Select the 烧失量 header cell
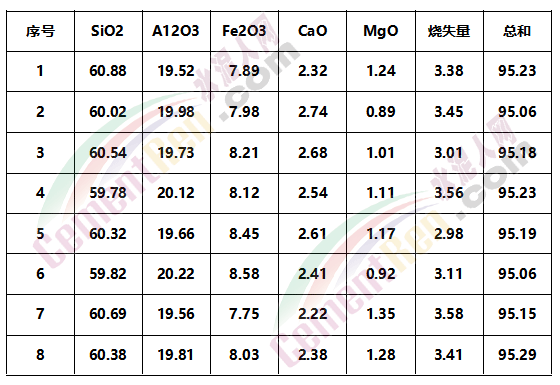The width and height of the screenshot is (560, 385). (x=449, y=31)
